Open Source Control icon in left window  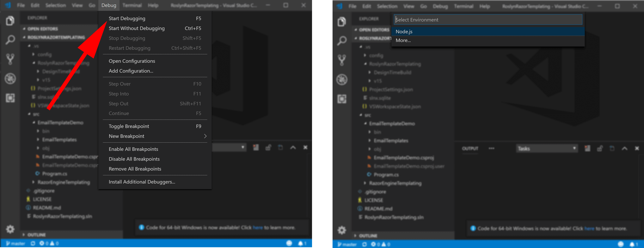10,59
